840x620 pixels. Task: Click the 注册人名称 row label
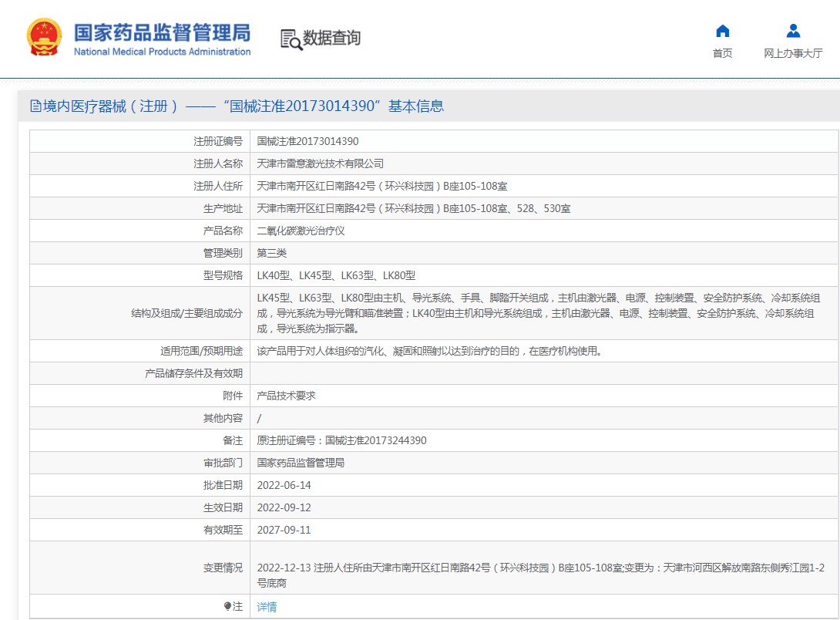pos(218,163)
